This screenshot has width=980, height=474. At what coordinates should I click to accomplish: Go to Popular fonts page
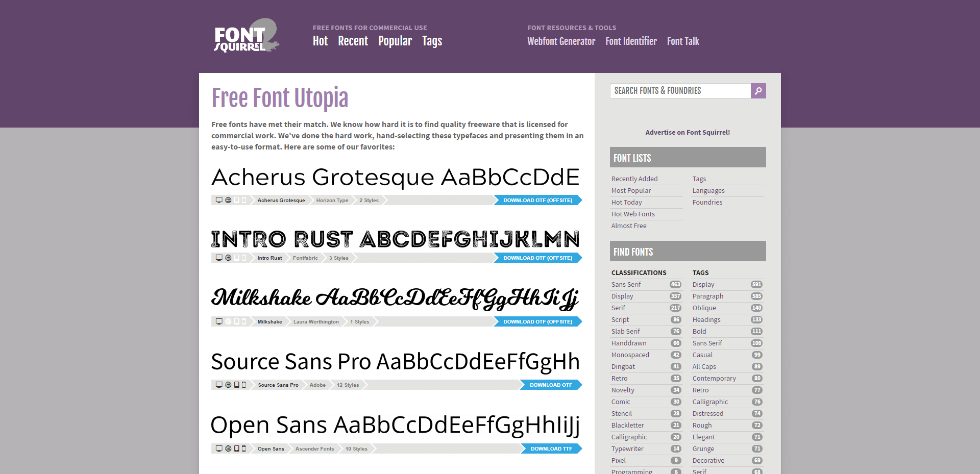point(395,41)
